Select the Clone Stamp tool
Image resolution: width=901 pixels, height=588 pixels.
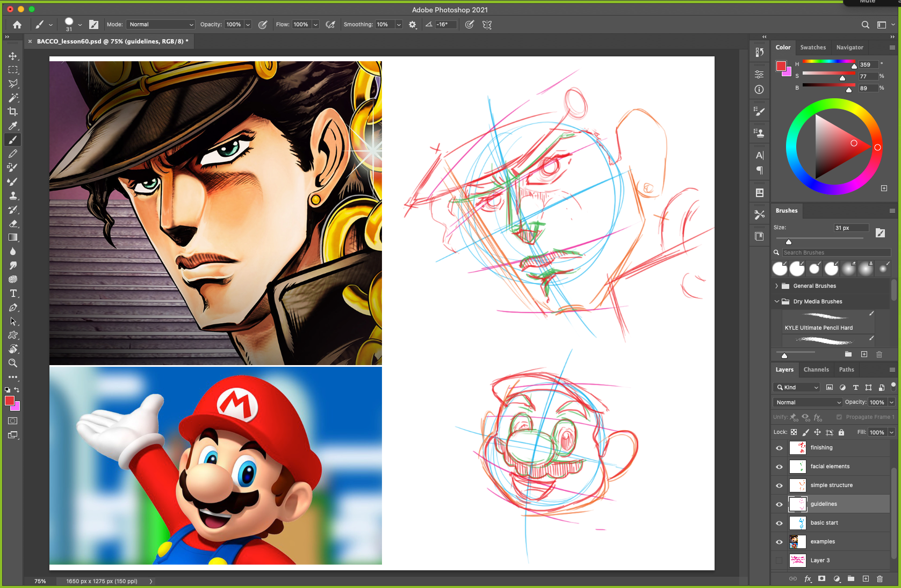click(x=13, y=195)
